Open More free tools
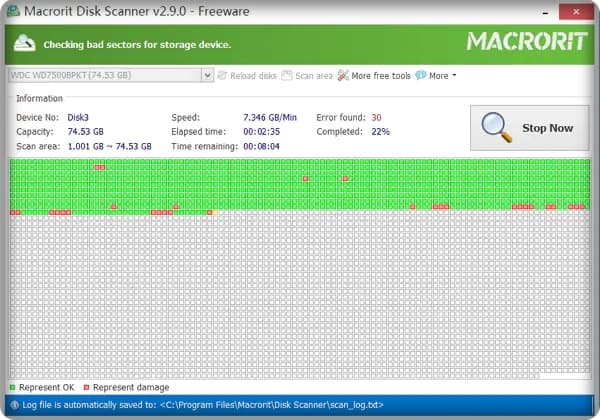The height and width of the screenshot is (420, 600). (374, 76)
